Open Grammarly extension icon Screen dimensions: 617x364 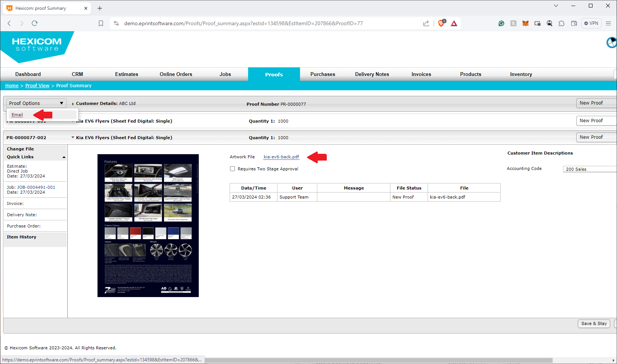point(501,23)
